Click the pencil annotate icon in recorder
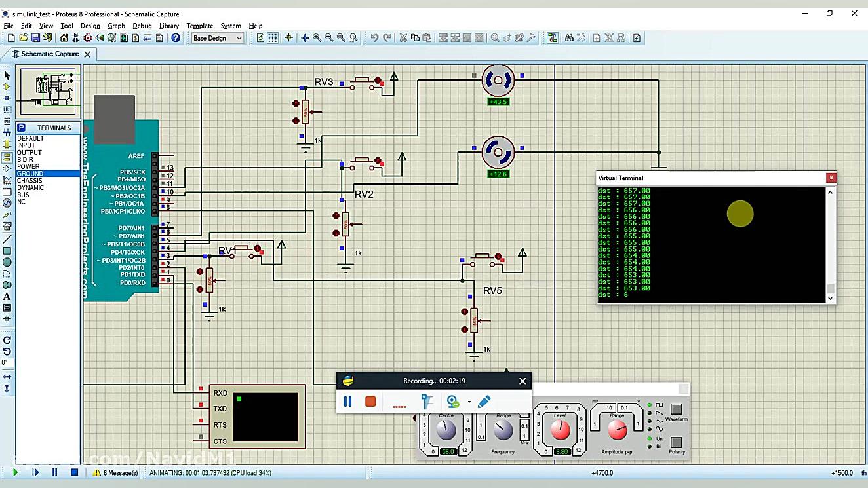Viewport: 868px width, 488px height. pyautogui.click(x=484, y=402)
